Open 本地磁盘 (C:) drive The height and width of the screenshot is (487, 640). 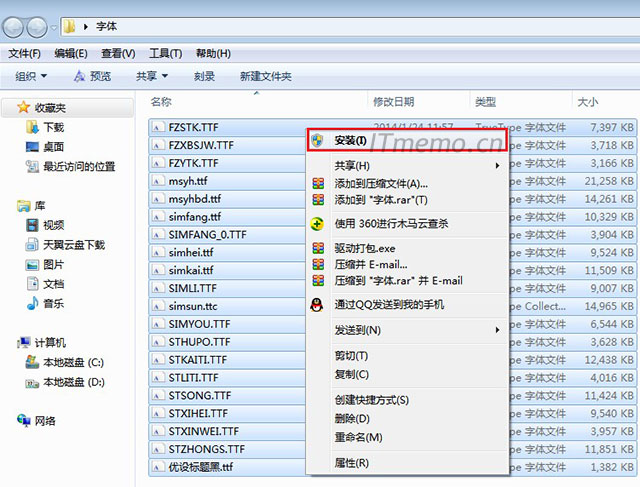[65, 362]
